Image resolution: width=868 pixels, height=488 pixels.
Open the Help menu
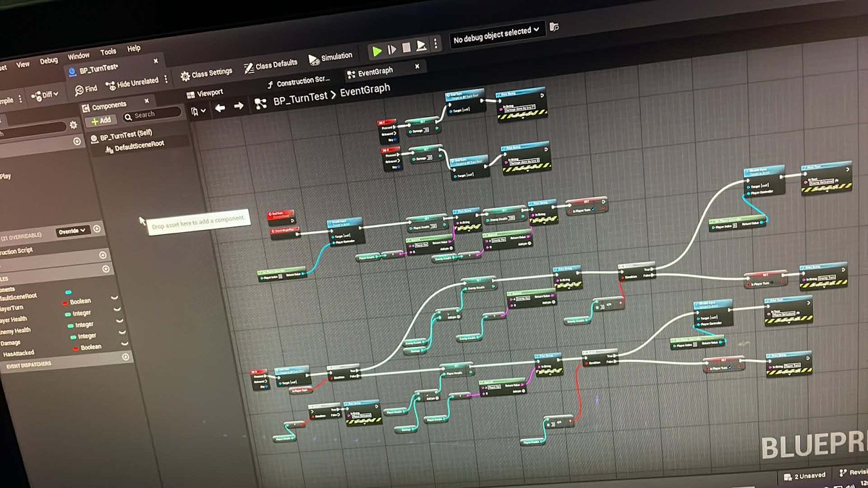134,48
